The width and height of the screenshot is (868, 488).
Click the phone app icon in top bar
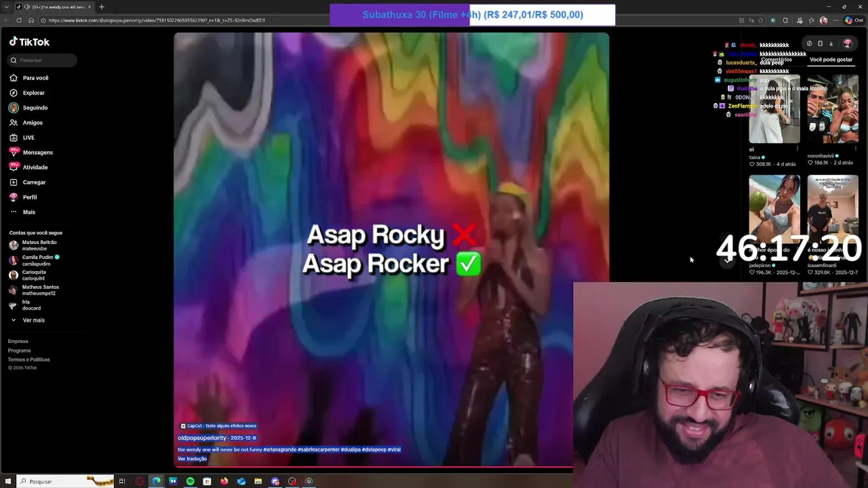820,43
